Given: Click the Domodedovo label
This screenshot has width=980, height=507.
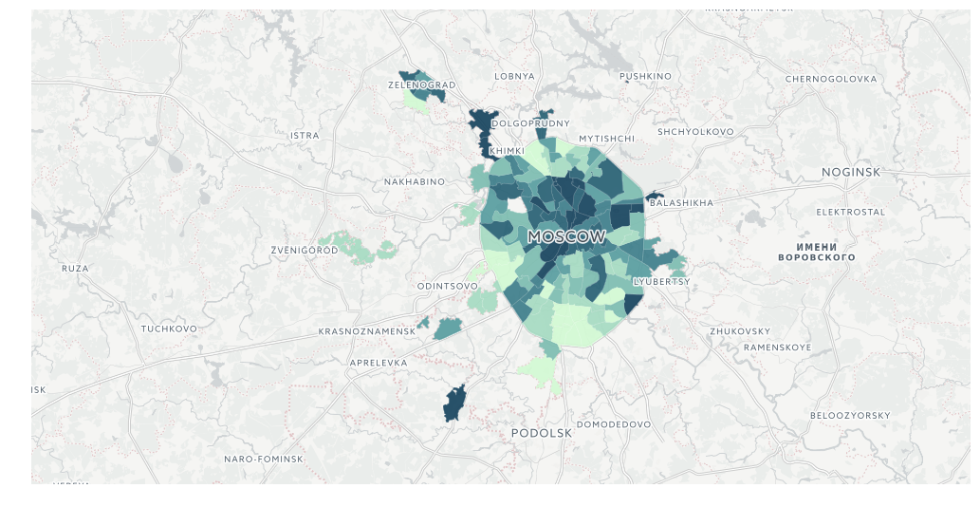Looking at the screenshot, I should pyautogui.click(x=613, y=424).
